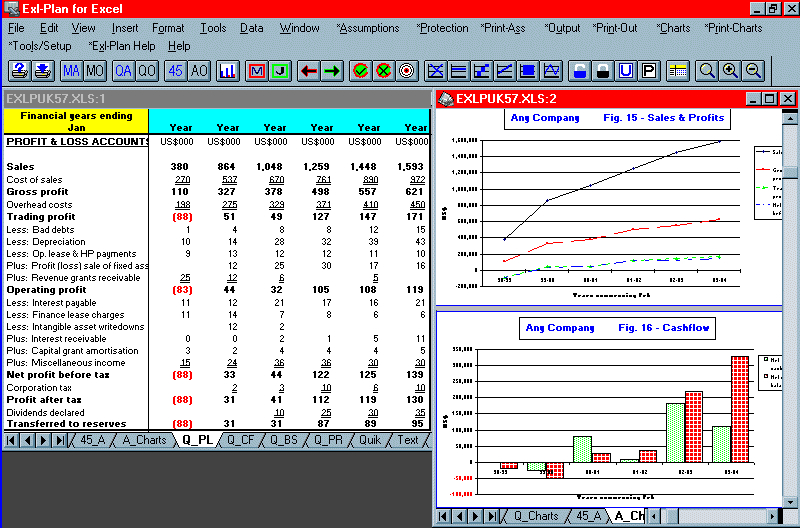
Task: Open the bar chart toolbar icon
Action: [228, 71]
